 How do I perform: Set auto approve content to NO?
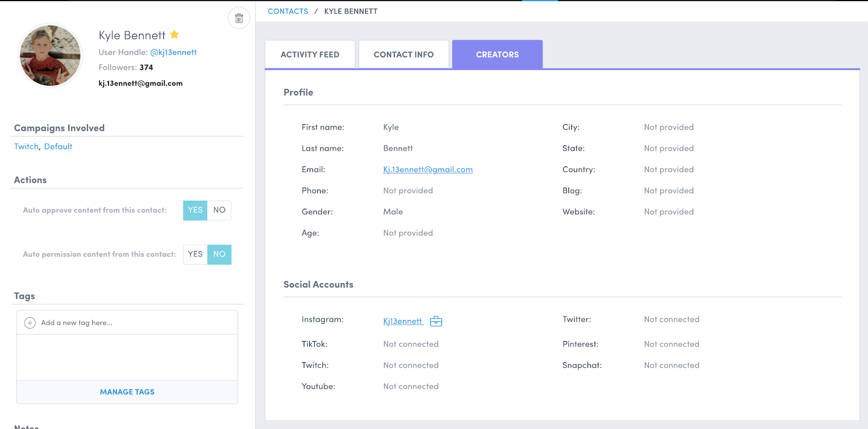219,210
